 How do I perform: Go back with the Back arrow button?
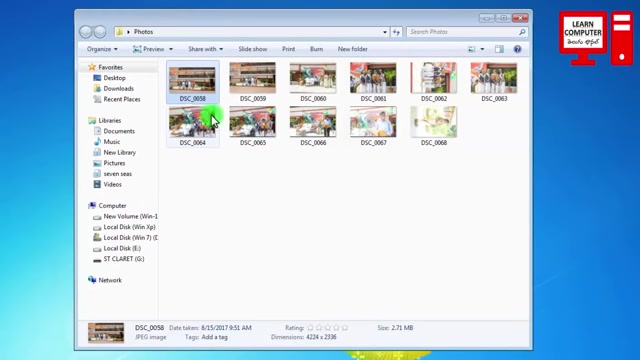[86, 32]
